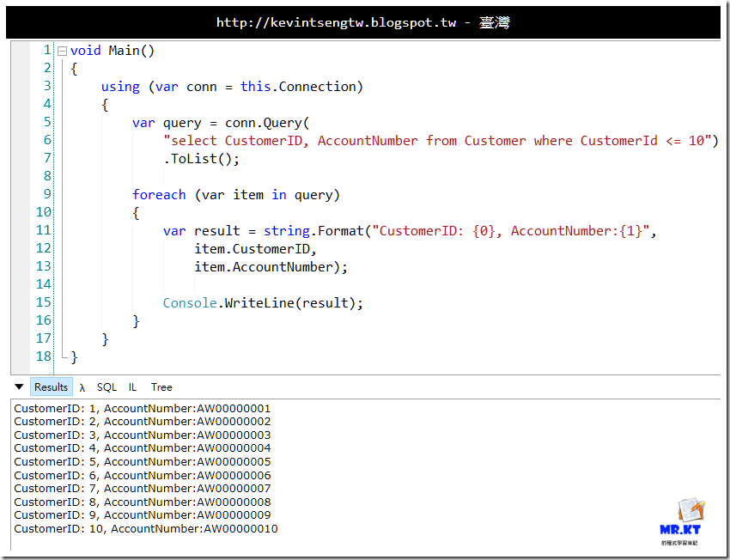The width and height of the screenshot is (730, 560).
Task: Click result row with AW00000002
Action: click(142, 422)
